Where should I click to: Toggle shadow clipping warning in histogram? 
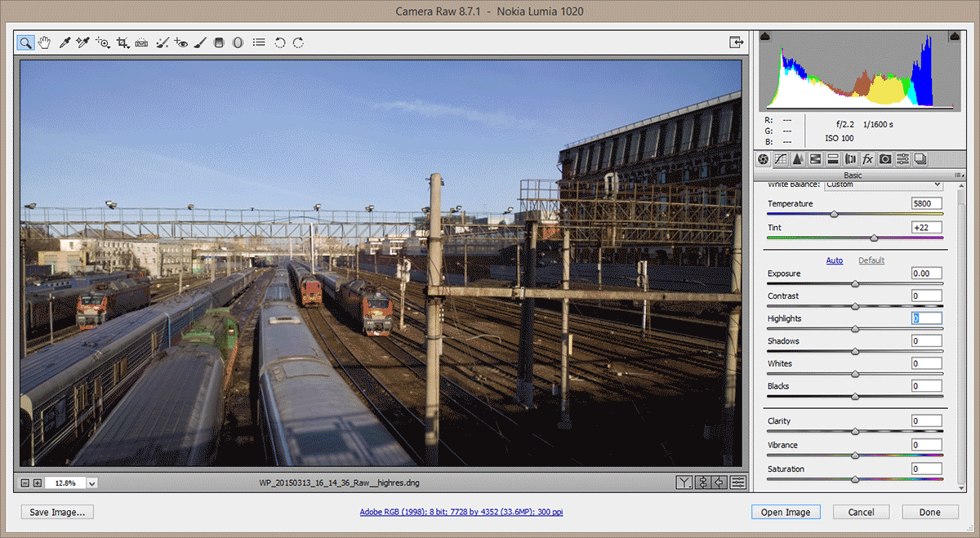765,37
